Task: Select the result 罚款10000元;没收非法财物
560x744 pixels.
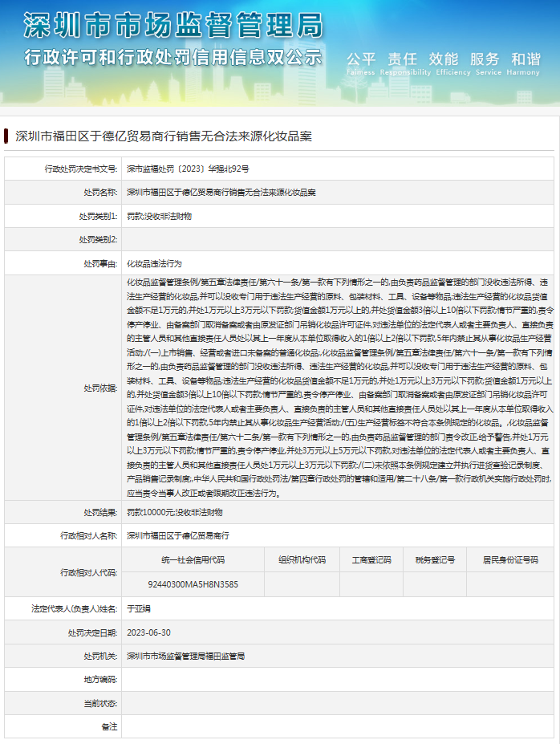Action: (174, 512)
